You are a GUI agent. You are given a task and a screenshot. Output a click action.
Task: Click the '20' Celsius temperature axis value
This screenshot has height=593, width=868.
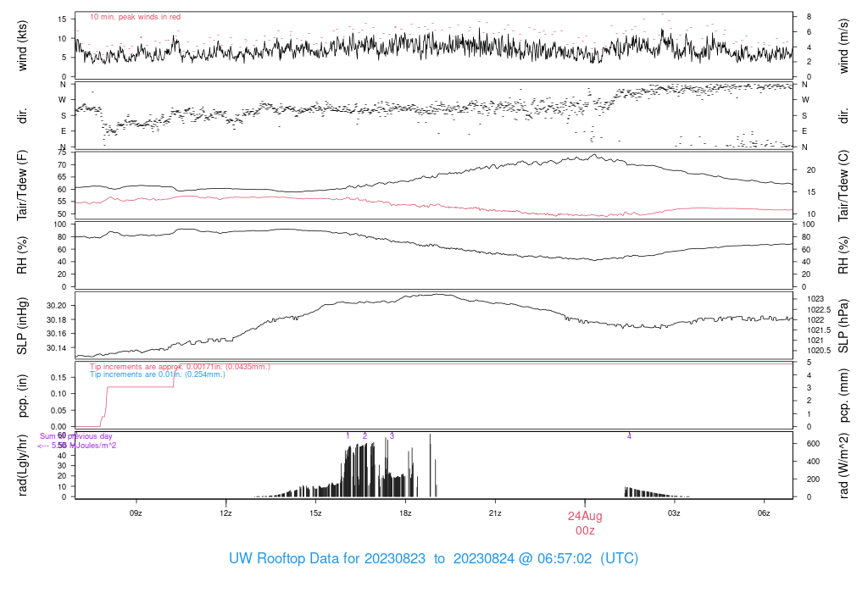click(811, 170)
